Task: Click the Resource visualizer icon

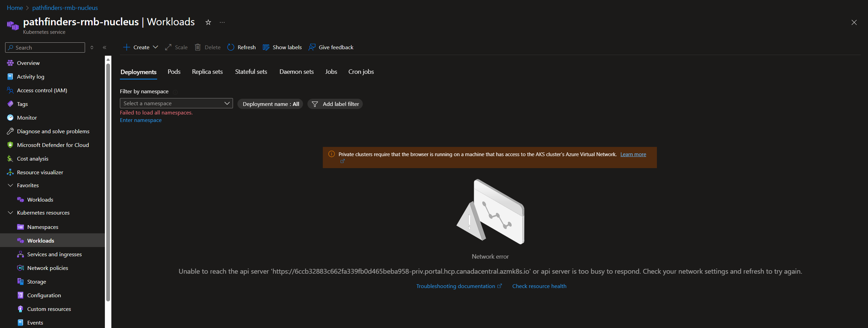Action: pyautogui.click(x=10, y=172)
